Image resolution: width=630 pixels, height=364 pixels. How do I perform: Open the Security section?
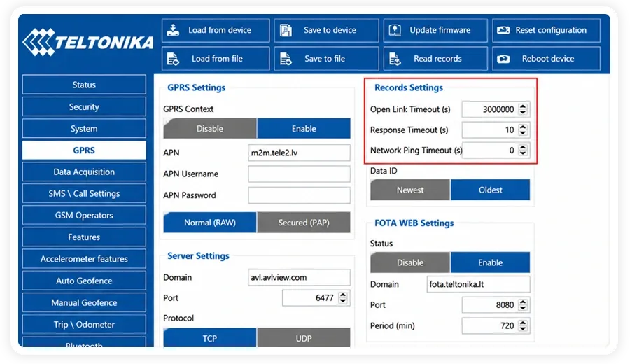tap(84, 107)
